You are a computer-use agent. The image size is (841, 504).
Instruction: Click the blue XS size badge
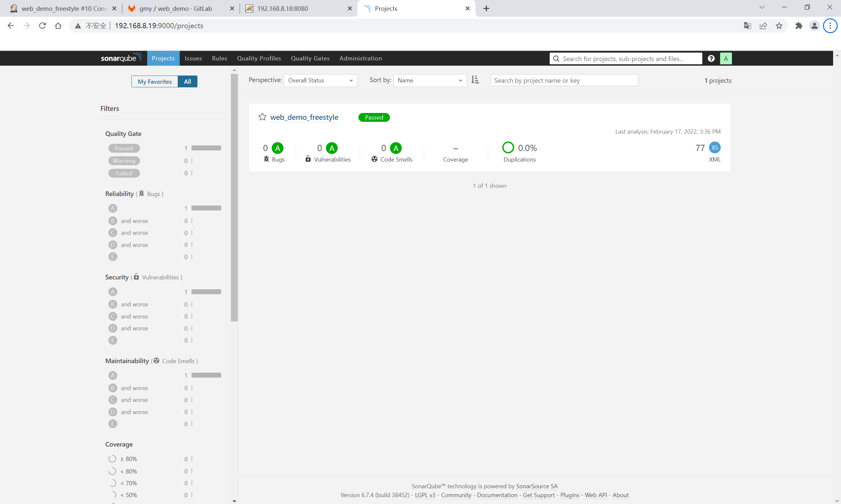[x=715, y=147]
